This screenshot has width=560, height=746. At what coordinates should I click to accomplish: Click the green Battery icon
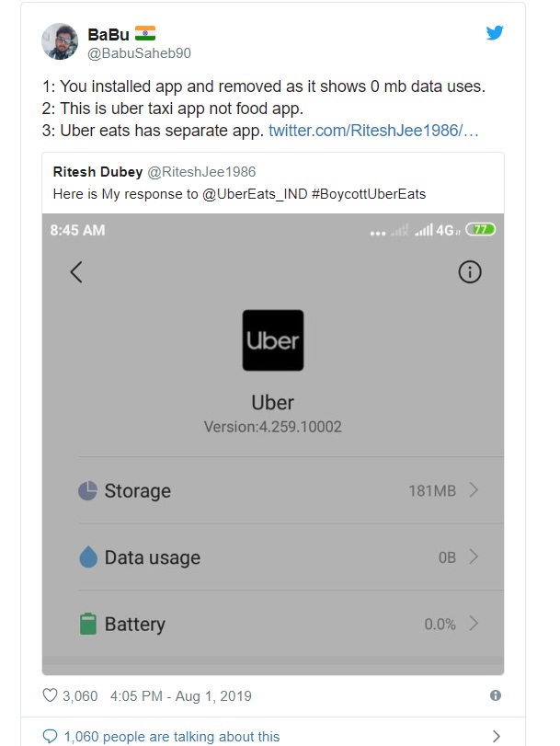coord(88,624)
